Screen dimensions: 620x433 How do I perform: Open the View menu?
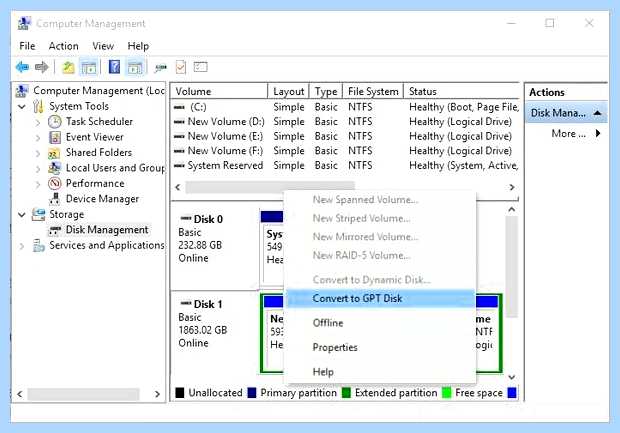click(103, 46)
